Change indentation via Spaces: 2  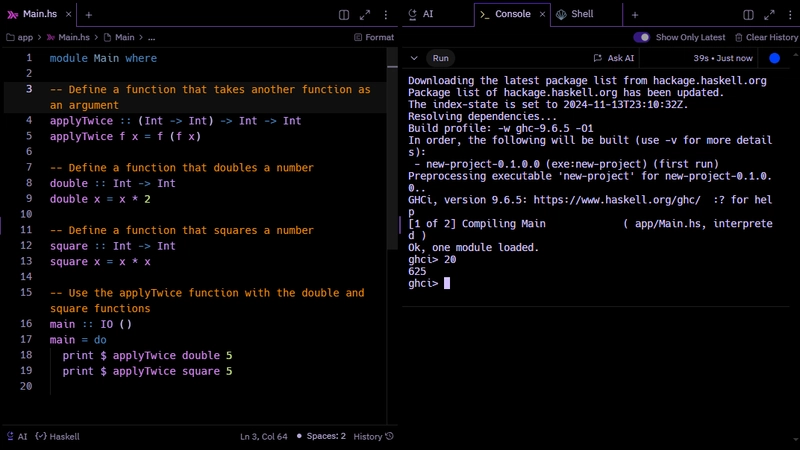321,436
